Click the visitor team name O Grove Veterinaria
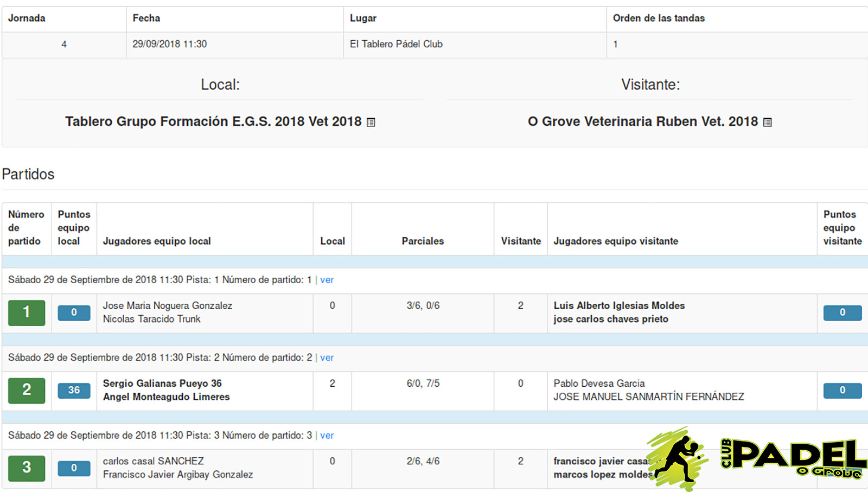The image size is (868, 492). point(643,122)
